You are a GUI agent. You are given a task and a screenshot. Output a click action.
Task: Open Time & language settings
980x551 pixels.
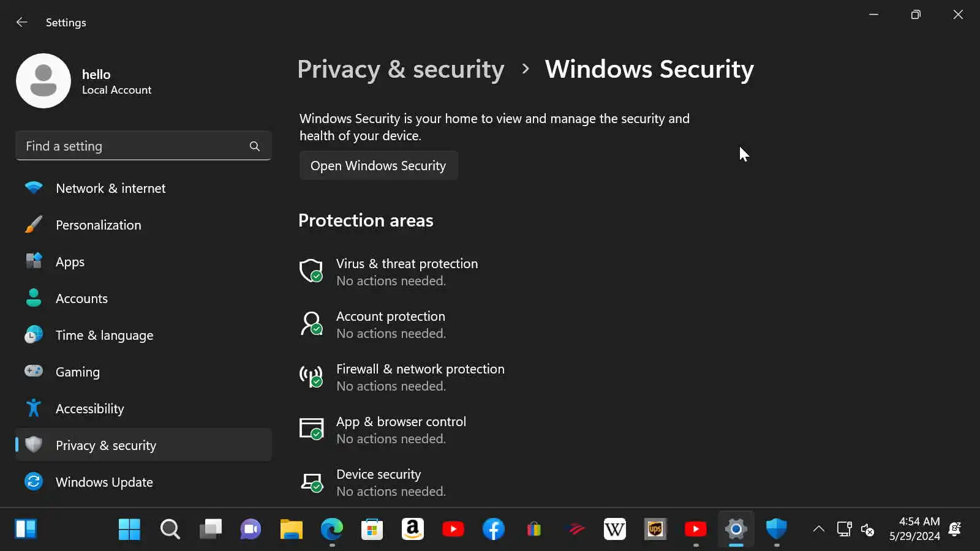point(104,335)
